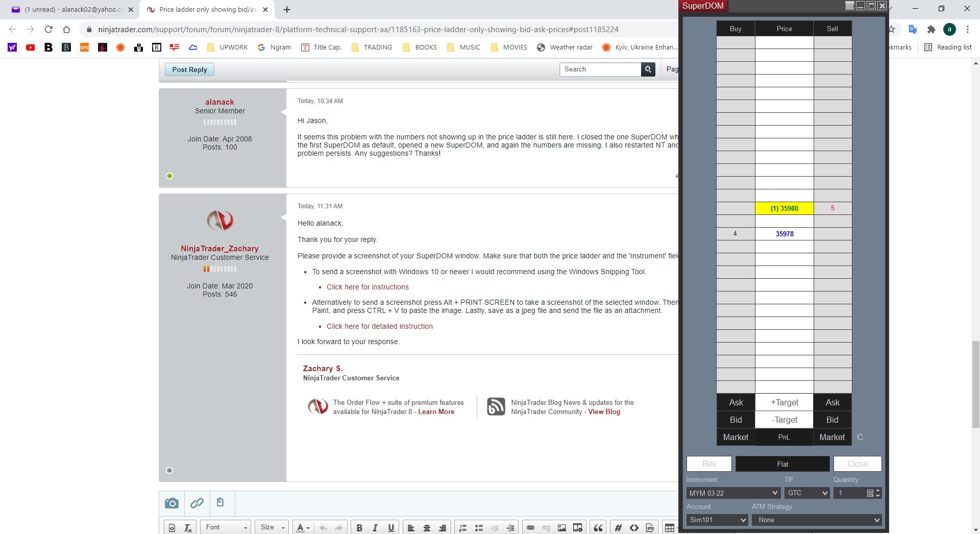980x534 pixels.
Task: Click the Buy-side Market button in SuperDOM
Action: tap(736, 438)
